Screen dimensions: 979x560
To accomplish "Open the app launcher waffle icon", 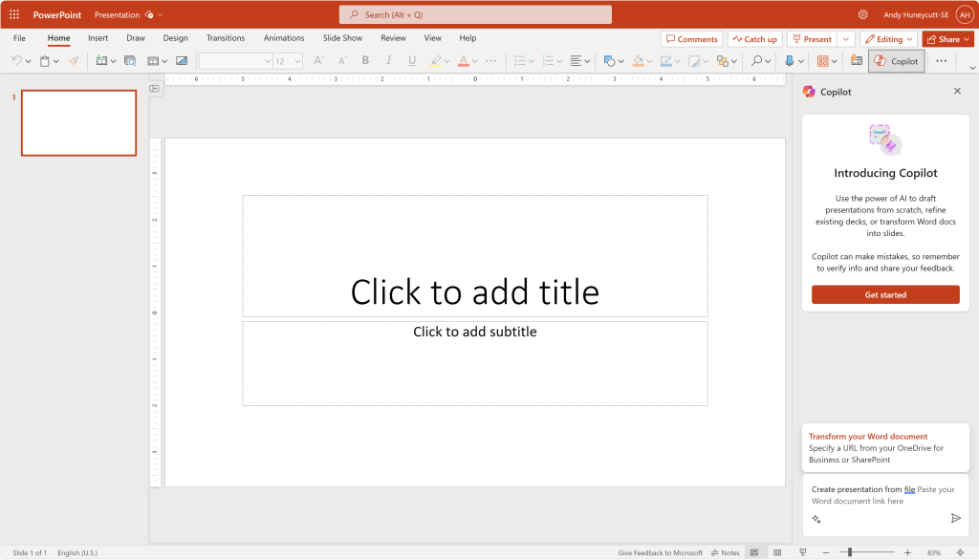I will (x=14, y=14).
